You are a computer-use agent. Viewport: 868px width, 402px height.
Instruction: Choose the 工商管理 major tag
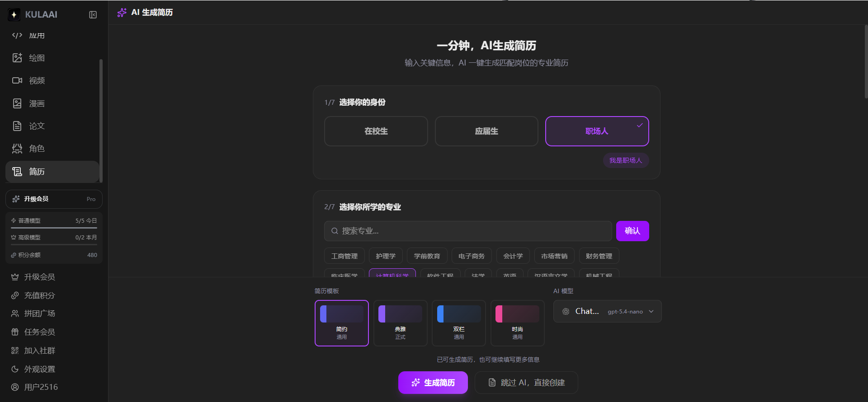(344, 256)
